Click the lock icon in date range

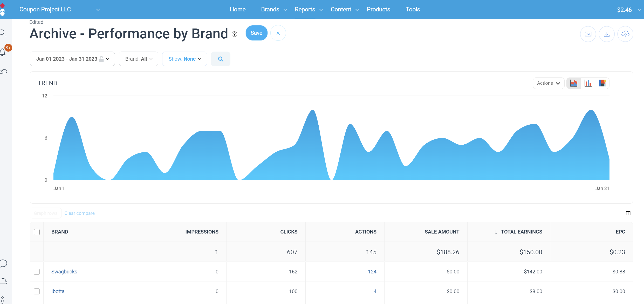pyautogui.click(x=101, y=59)
